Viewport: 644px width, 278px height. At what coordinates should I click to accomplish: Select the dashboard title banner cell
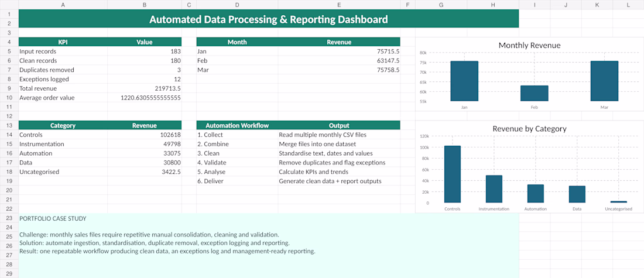[269, 19]
